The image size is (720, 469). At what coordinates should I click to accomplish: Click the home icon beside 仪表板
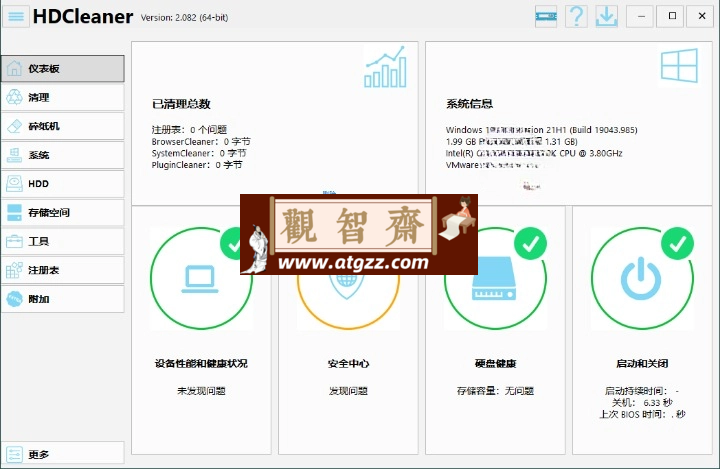pyautogui.click(x=14, y=68)
